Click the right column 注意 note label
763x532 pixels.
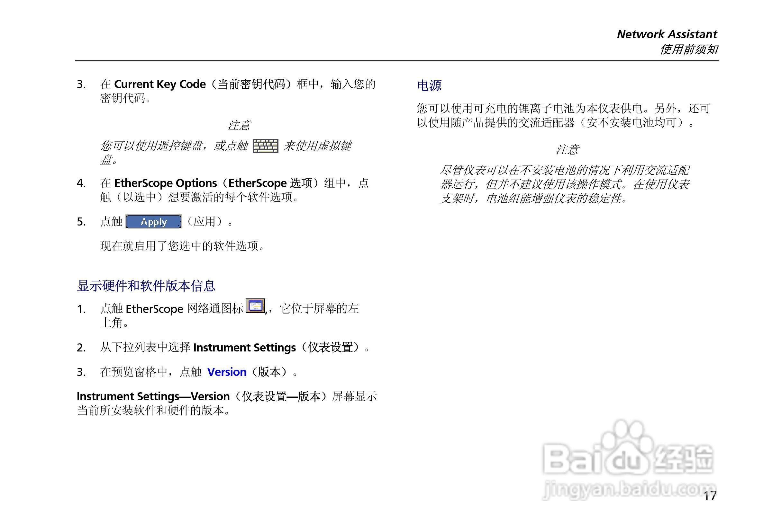click(567, 150)
